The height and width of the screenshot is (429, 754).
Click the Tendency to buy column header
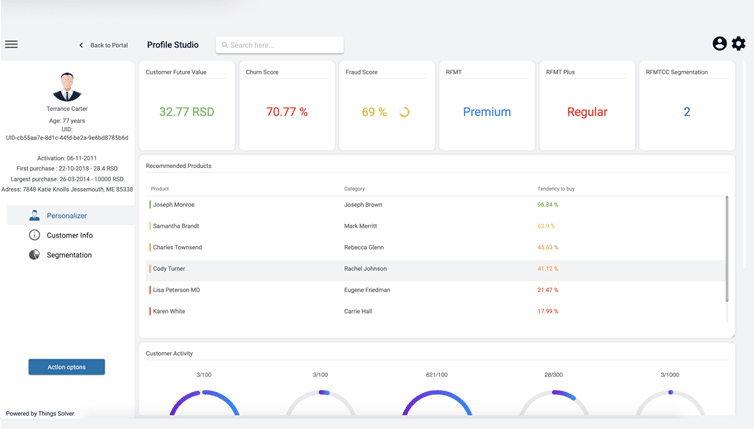(556, 189)
